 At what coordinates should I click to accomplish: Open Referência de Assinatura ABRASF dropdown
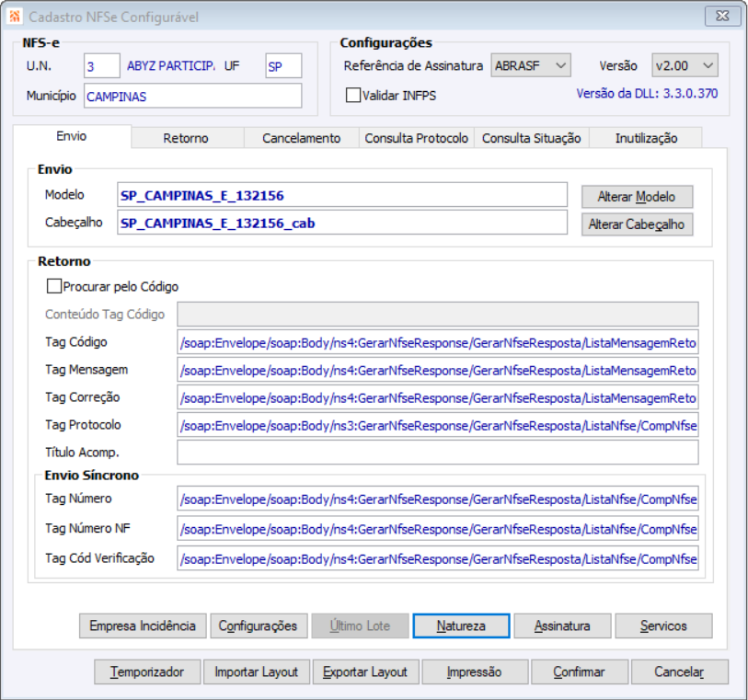(531, 65)
